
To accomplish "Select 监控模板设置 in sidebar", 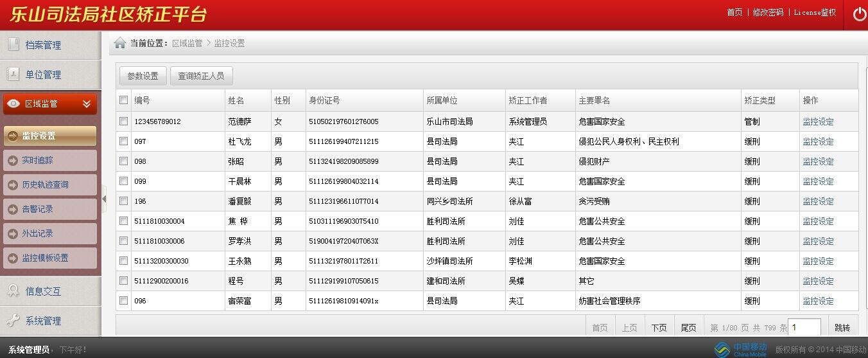I will coord(50,258).
